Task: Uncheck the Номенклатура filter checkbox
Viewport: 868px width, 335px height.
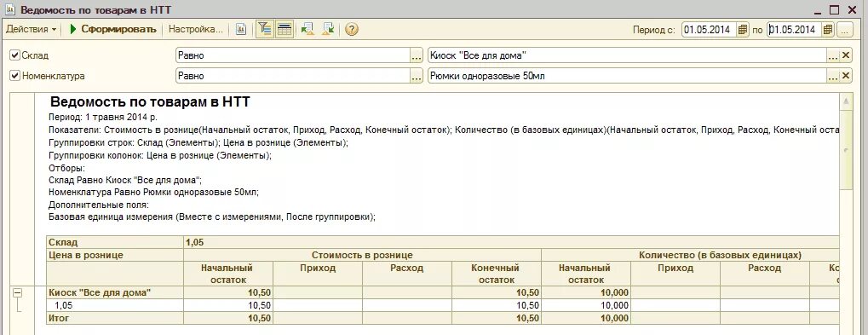Action: point(15,76)
